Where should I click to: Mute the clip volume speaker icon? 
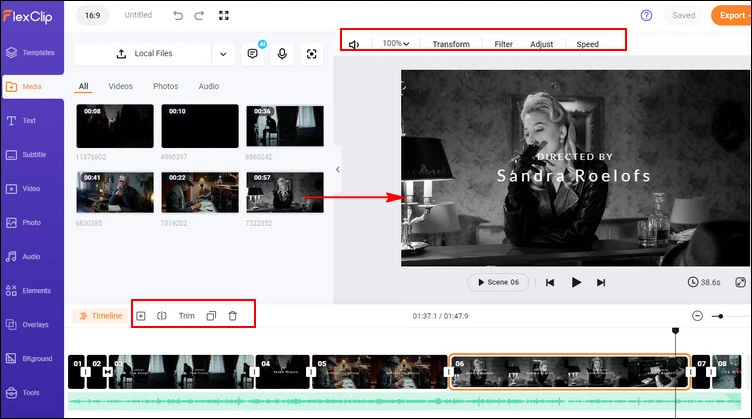[354, 45]
